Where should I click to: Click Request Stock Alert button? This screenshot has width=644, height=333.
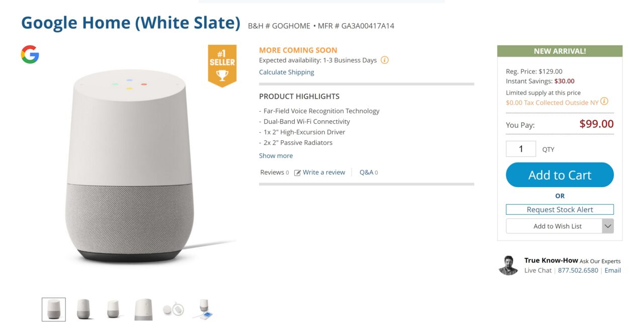[x=559, y=210]
